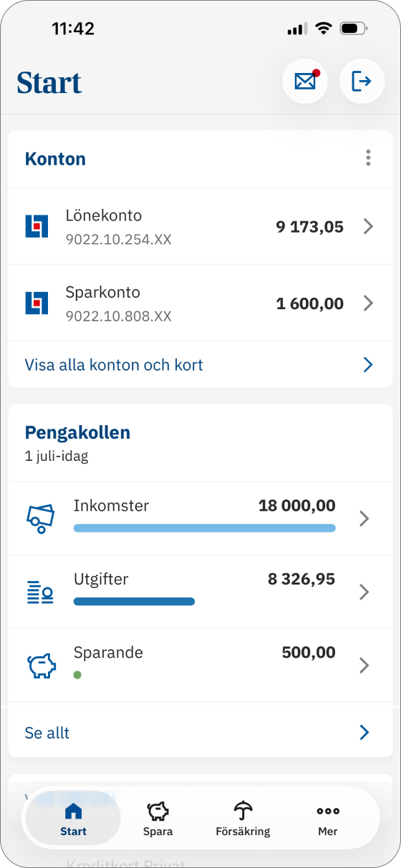Open the Mer tab

tap(328, 819)
